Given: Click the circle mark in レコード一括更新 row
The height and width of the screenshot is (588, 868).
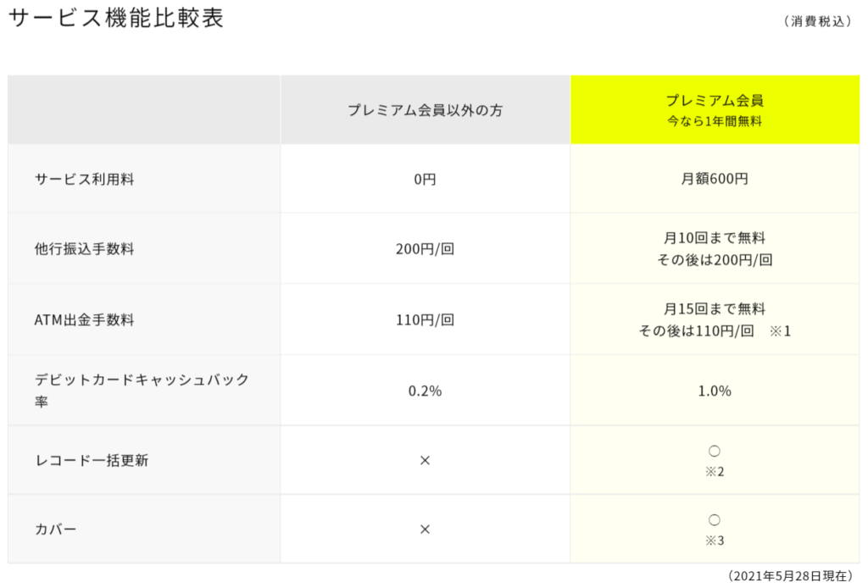Looking at the screenshot, I should pos(714,452).
